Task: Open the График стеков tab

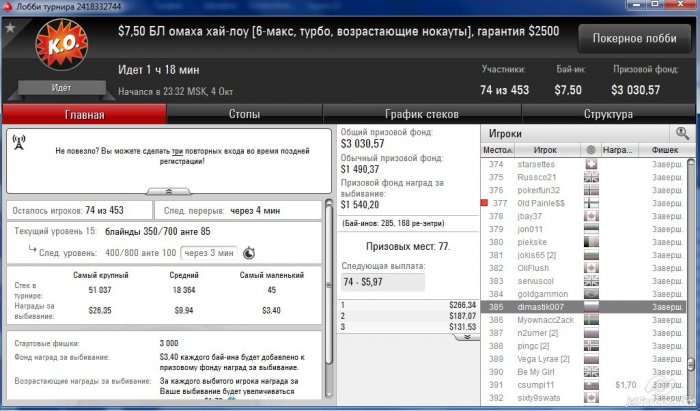Action: tap(421, 114)
